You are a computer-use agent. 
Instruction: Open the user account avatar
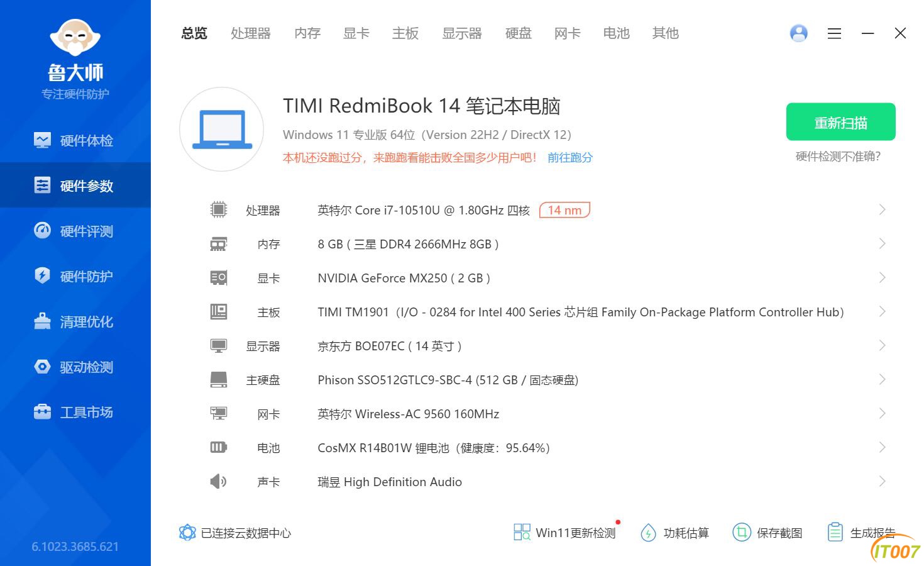799,33
